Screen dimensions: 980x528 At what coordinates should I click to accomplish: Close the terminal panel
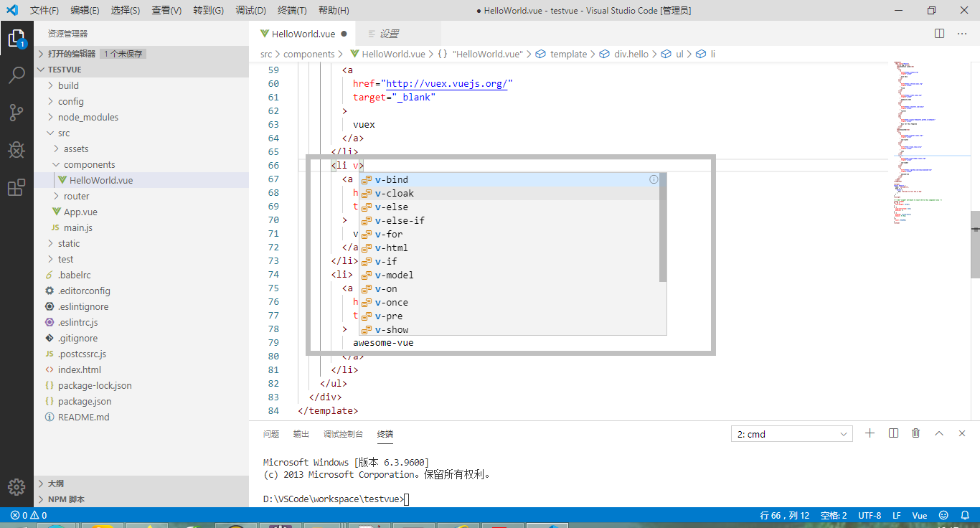pos(962,433)
